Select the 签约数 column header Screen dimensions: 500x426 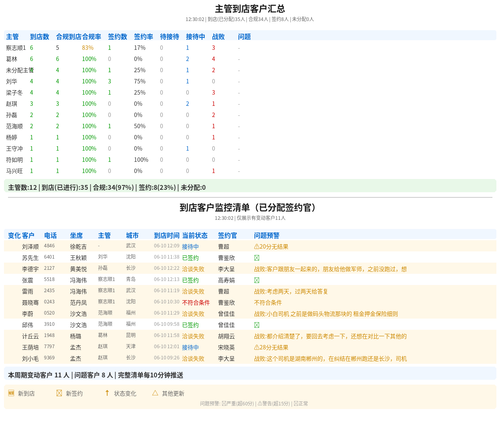coord(117,37)
